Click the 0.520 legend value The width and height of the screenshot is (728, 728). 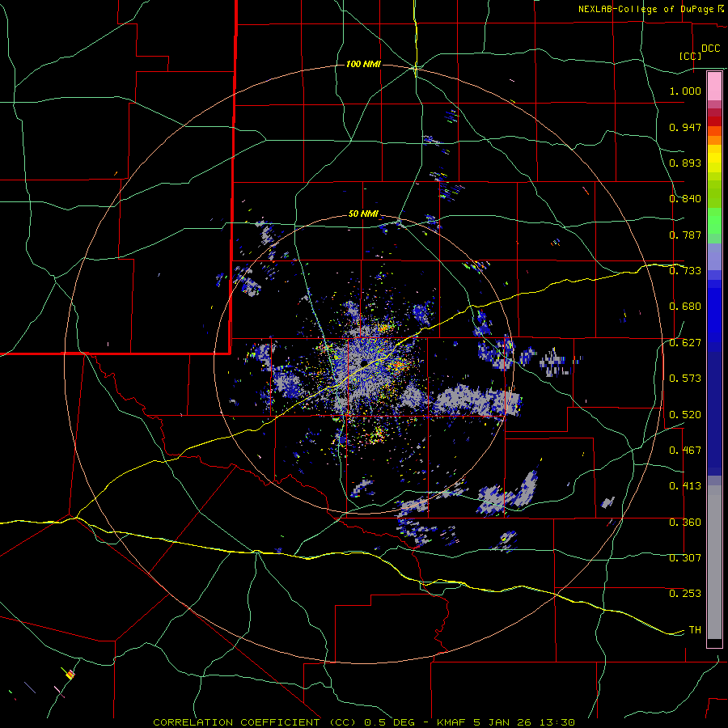pos(685,414)
